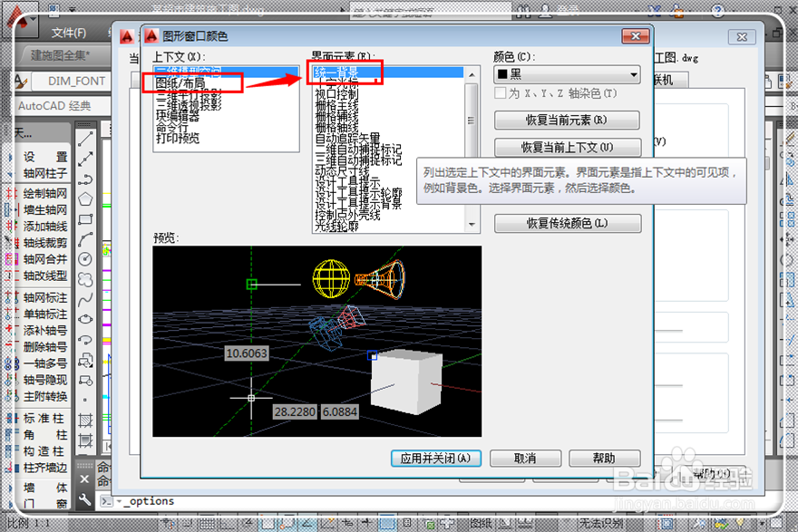The image size is (798, 532).
Task: Click the Make Block tool
Action: tap(85, 380)
